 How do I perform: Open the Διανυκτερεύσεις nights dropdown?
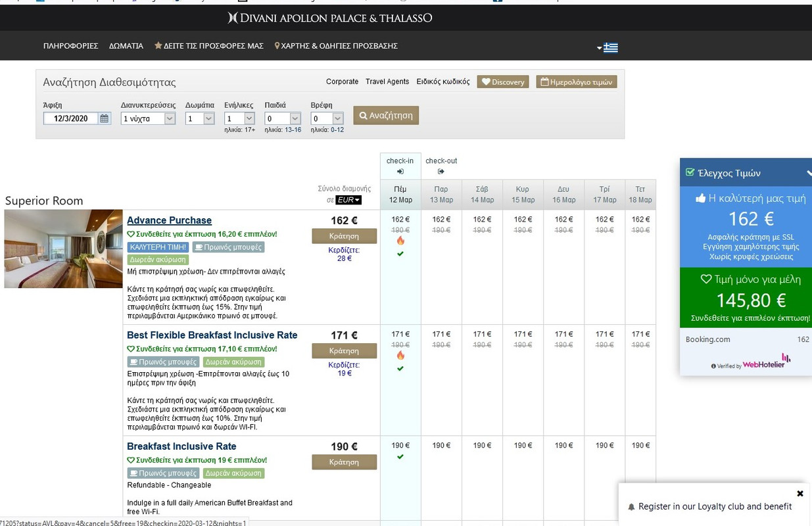[x=148, y=118]
